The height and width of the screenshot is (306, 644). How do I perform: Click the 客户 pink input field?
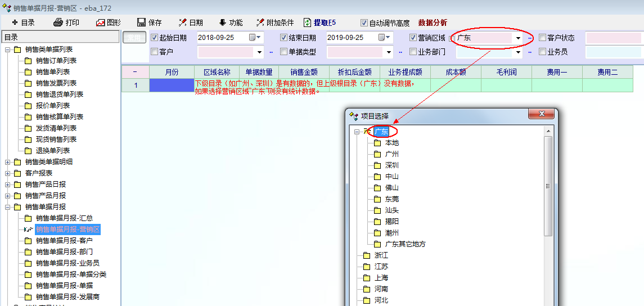tap(226, 52)
